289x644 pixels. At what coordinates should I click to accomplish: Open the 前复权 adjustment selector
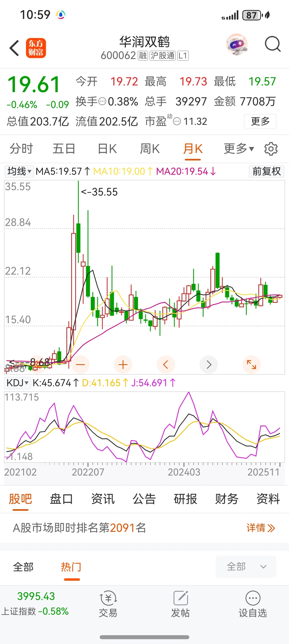[267, 171]
